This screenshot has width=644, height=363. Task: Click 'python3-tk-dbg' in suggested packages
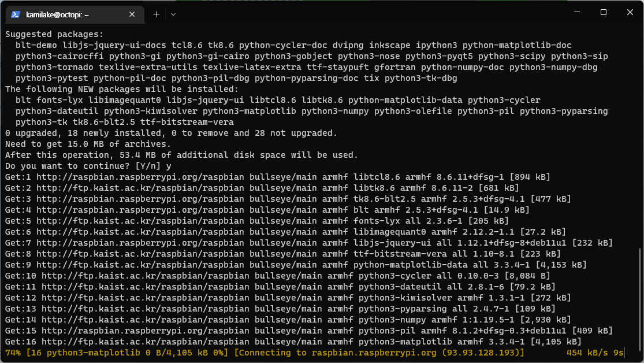(420, 78)
